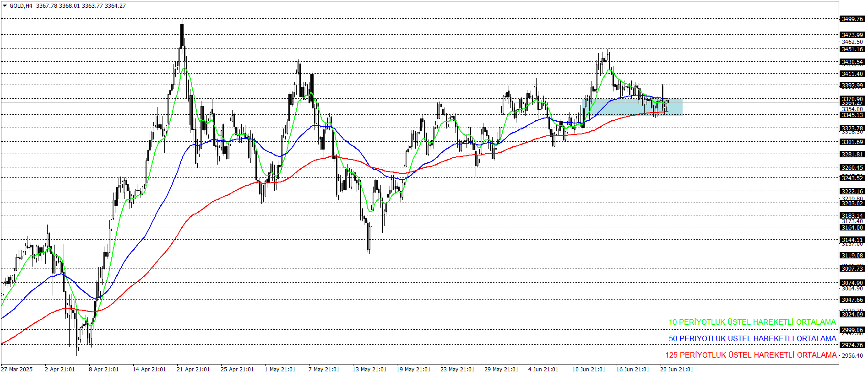The image size is (868, 375).
Task: Click the 3462.50 price scale value
Action: click(852, 42)
